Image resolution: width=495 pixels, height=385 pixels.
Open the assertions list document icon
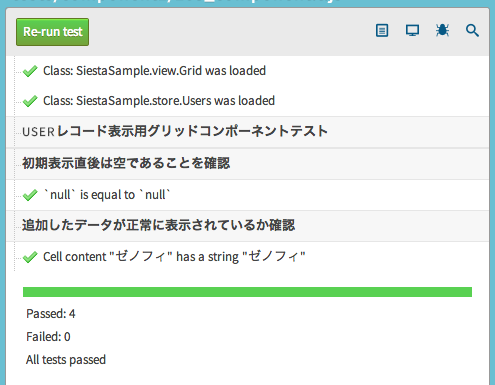pos(382,31)
